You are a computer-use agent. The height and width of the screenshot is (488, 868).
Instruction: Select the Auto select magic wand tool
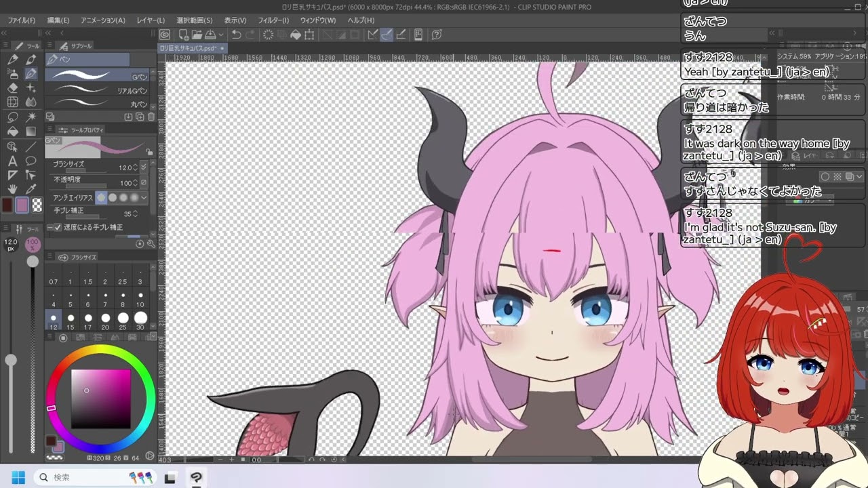31,117
